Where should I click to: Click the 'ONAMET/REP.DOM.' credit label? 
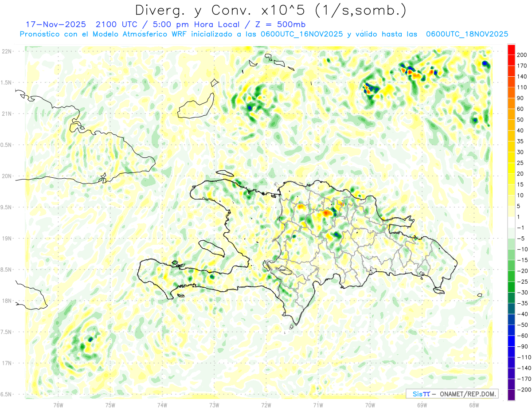click(468, 394)
